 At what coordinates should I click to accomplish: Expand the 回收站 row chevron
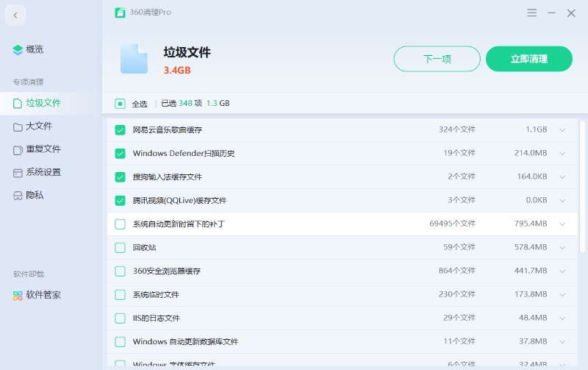(x=562, y=248)
